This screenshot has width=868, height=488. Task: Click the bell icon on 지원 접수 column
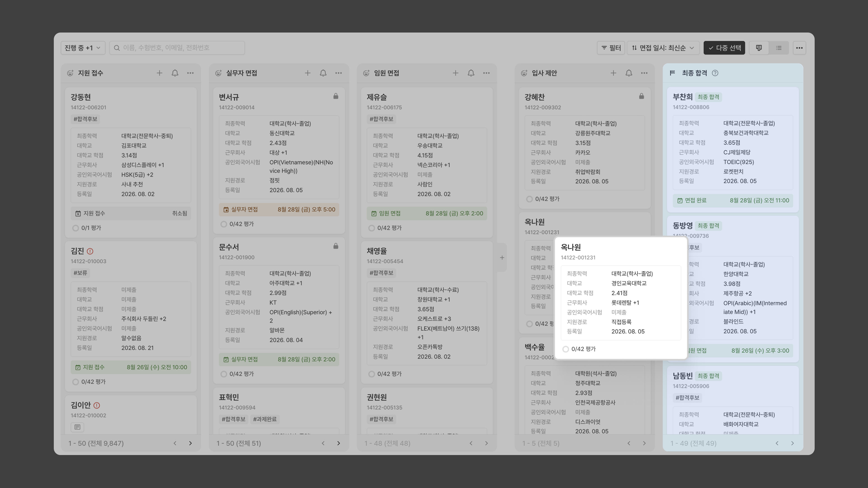click(175, 73)
